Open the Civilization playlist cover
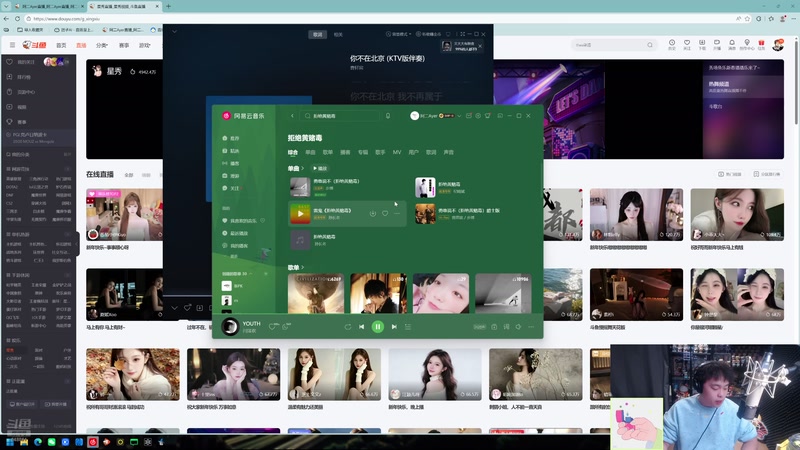Screen dimensions: 800x450 (316, 293)
